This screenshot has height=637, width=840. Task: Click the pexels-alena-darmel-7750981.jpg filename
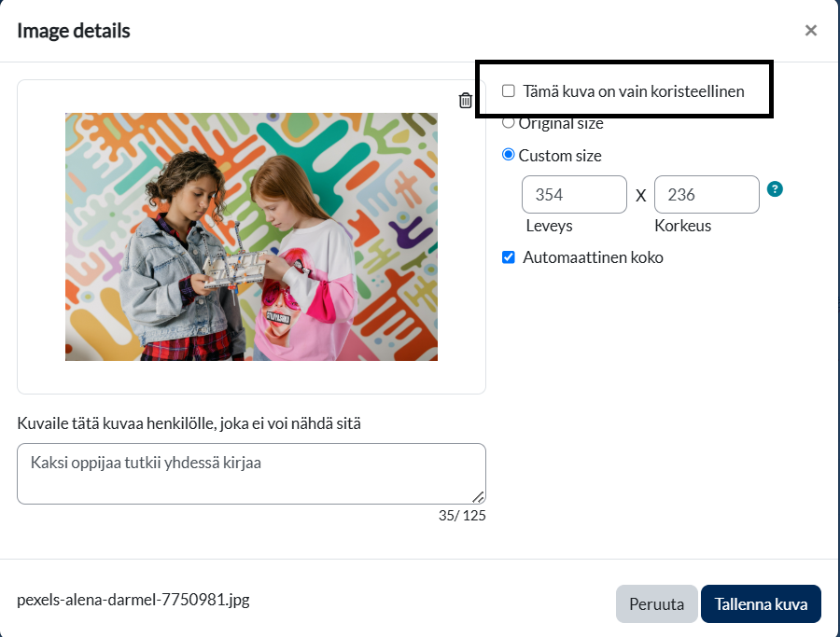tap(133, 599)
